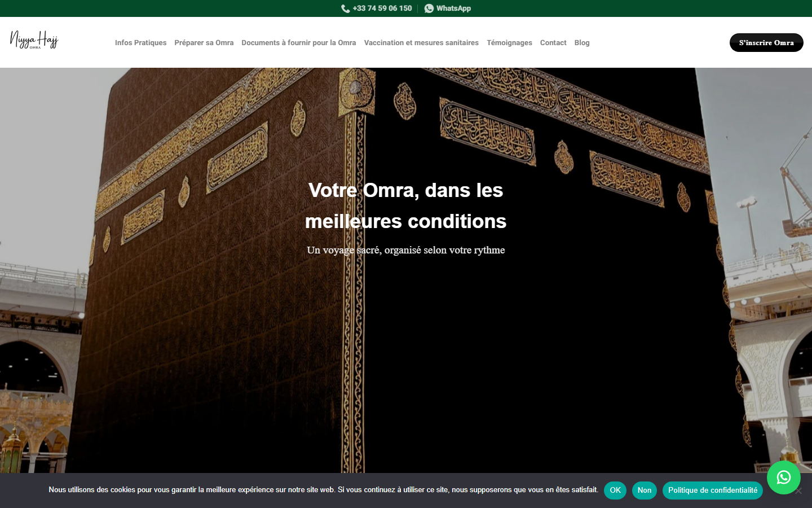812x508 pixels.
Task: Click the heading Votre Omra, dans les meilleures conditions
Action: 406,205
